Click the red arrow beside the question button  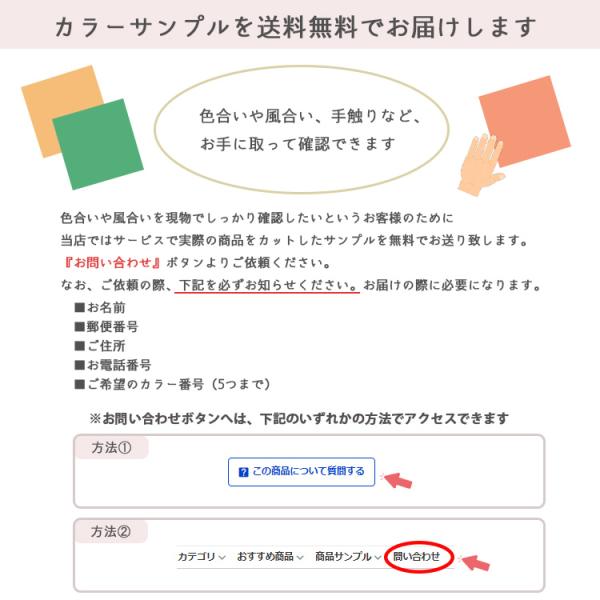[x=398, y=480]
